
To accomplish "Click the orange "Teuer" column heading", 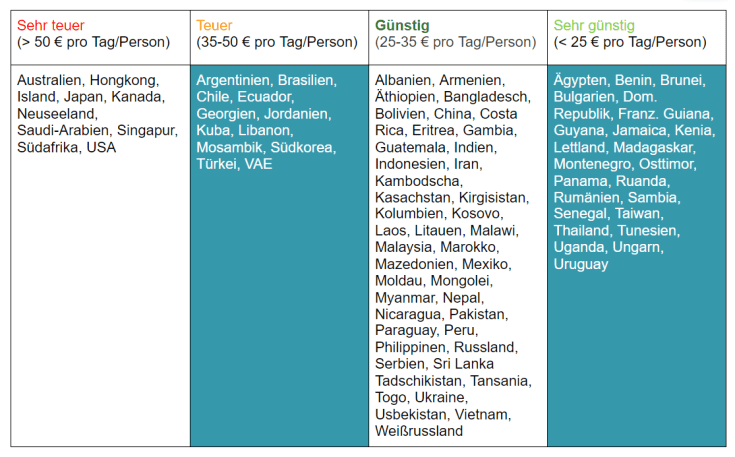I will [x=216, y=25].
